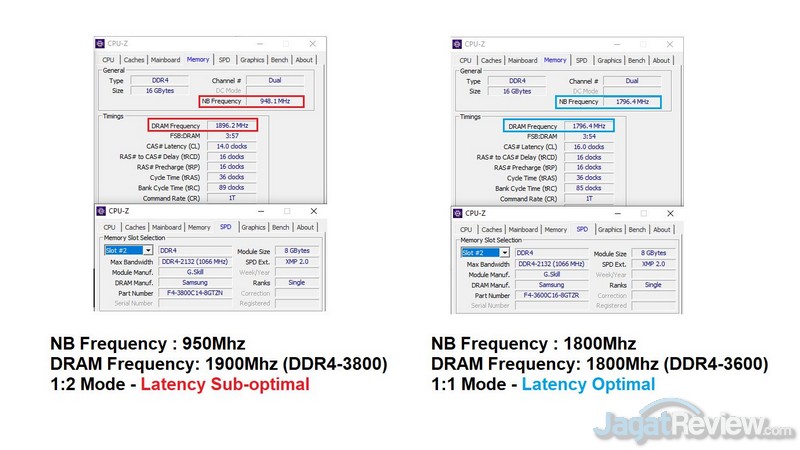
Task: Open CPU tab in the 948.1 MHz NB window
Action: [x=108, y=60]
